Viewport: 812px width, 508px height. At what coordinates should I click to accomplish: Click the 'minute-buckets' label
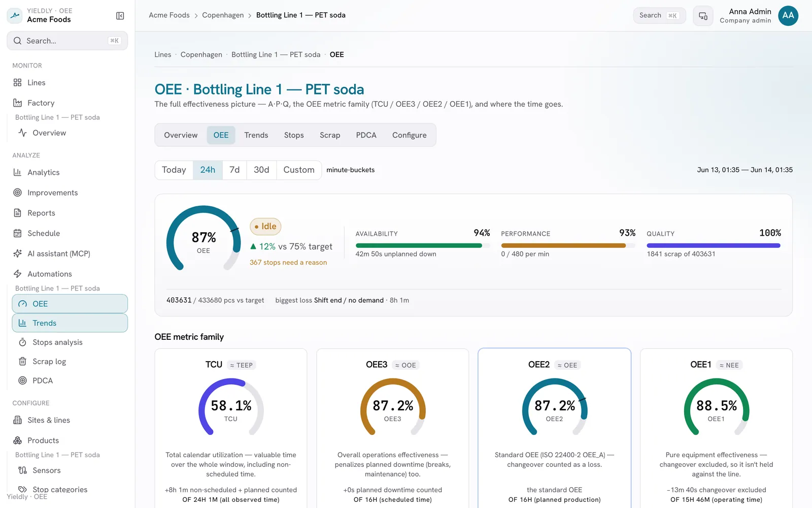[351, 170]
